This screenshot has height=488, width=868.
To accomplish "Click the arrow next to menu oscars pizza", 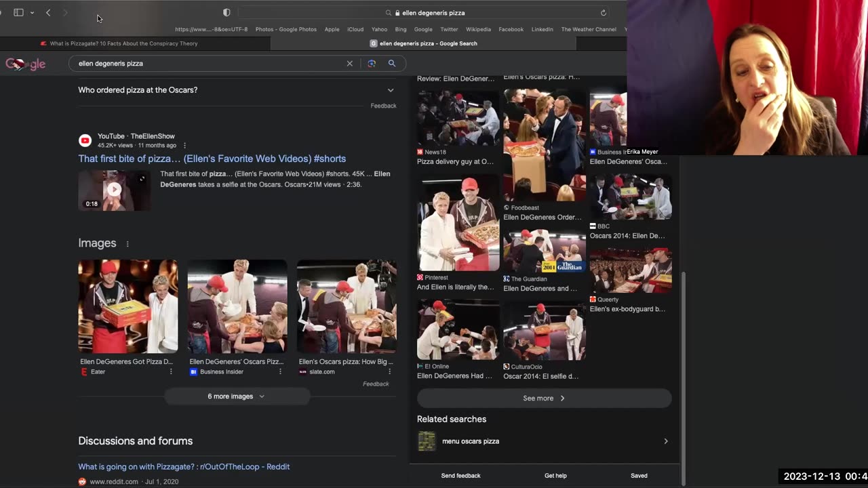I will tap(665, 441).
